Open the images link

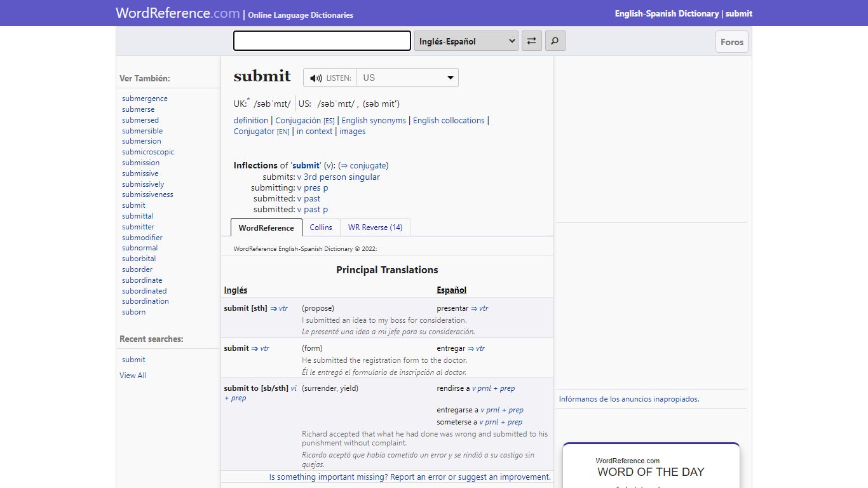point(353,132)
